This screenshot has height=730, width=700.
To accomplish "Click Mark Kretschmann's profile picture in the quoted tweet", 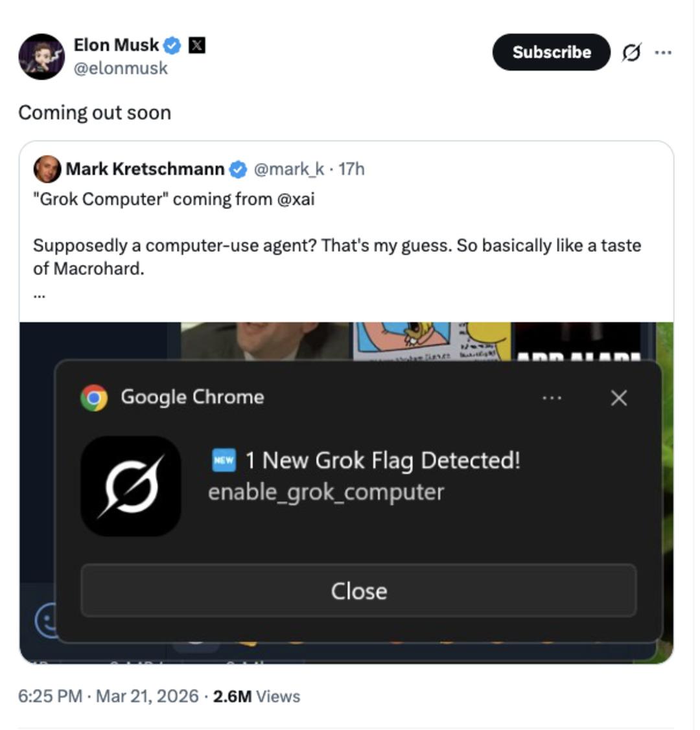I will (x=48, y=168).
